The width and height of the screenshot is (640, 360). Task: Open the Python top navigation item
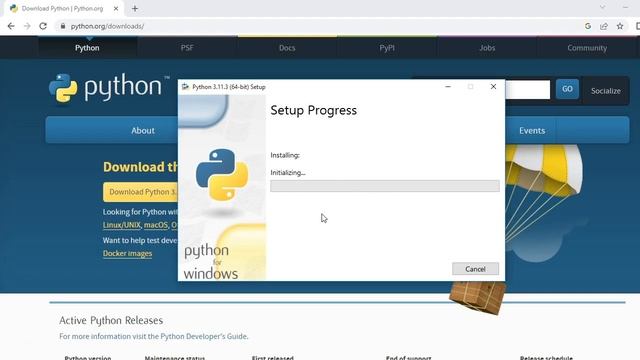click(87, 48)
